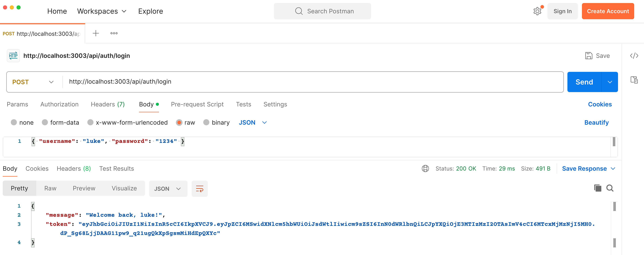The height and width of the screenshot is (255, 644).
Task: Click the Create Account button
Action: pyautogui.click(x=608, y=11)
